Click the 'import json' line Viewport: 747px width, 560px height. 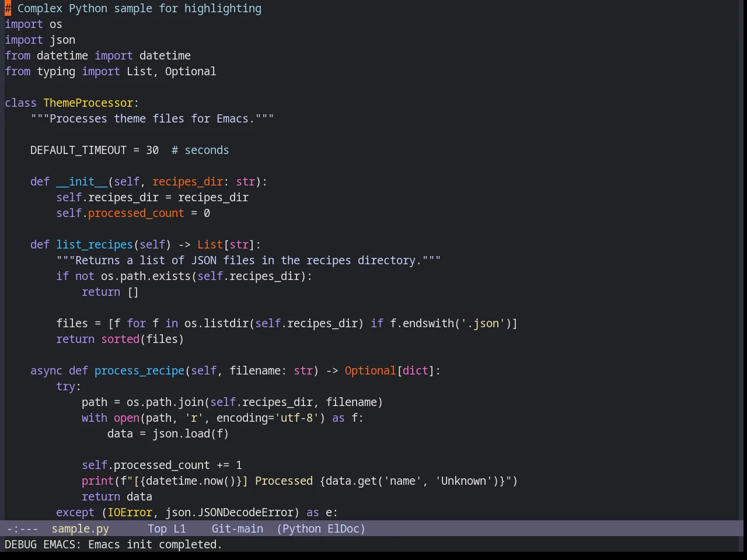coord(40,40)
